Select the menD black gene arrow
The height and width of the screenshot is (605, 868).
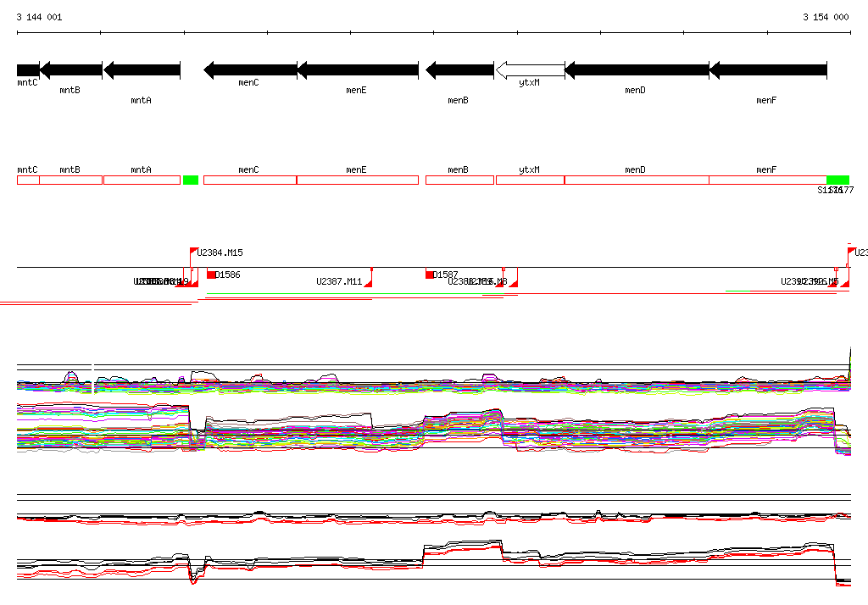coord(637,69)
